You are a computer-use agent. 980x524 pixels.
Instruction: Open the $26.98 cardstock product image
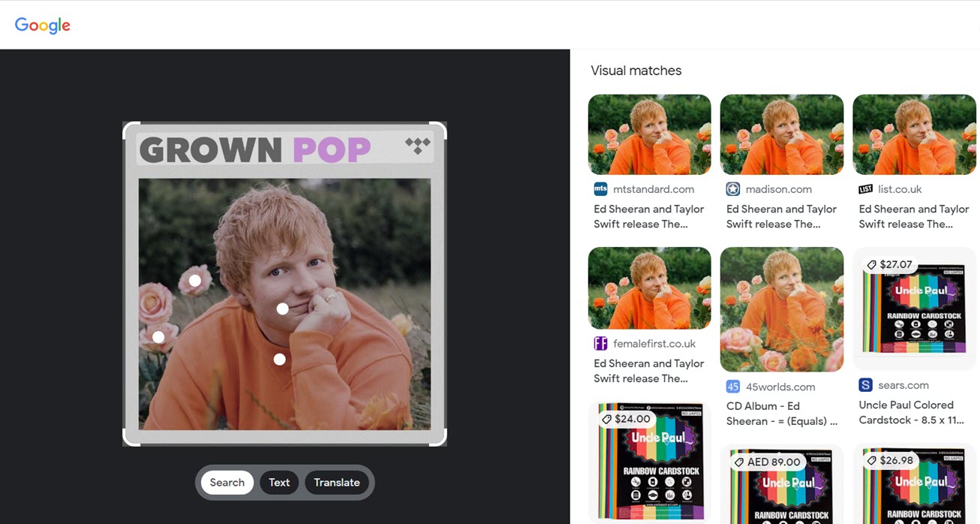915,484
